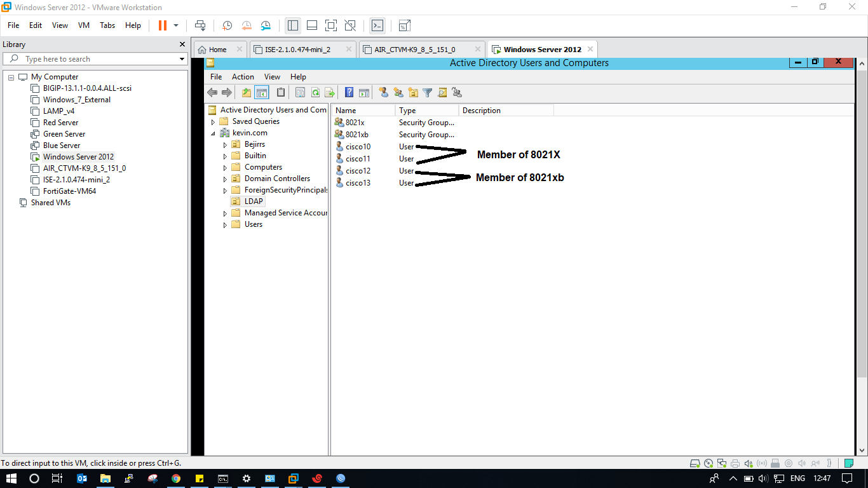Open filter options funnel icon
Image resolution: width=868 pixels, height=488 pixels.
coord(428,93)
